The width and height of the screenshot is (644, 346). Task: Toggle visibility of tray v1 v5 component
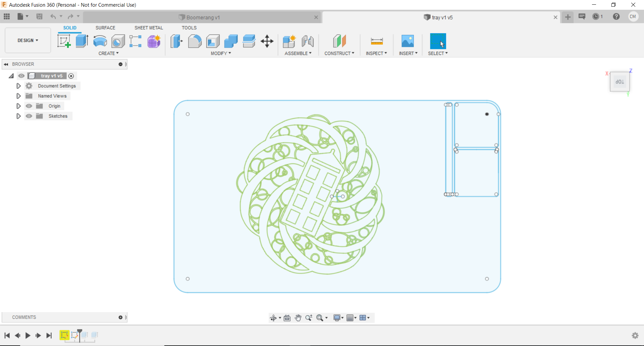(21, 76)
